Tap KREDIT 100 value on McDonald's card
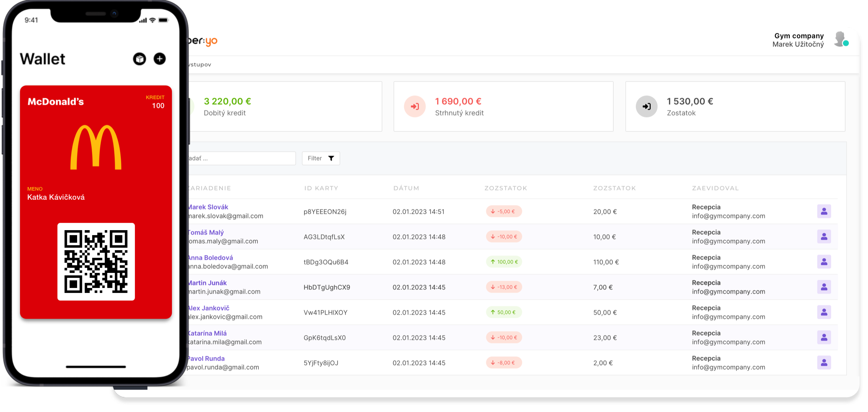The width and height of the screenshot is (868, 412). pyautogui.click(x=158, y=105)
